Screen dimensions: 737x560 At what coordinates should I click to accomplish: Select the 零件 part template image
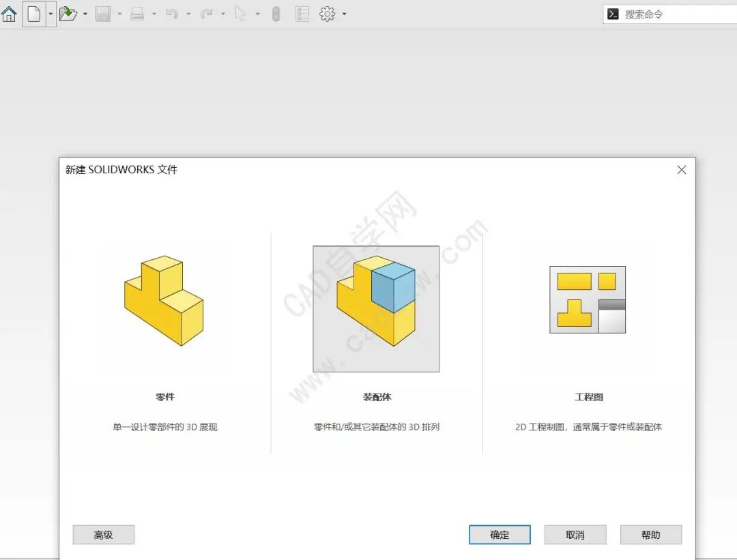[x=164, y=301]
